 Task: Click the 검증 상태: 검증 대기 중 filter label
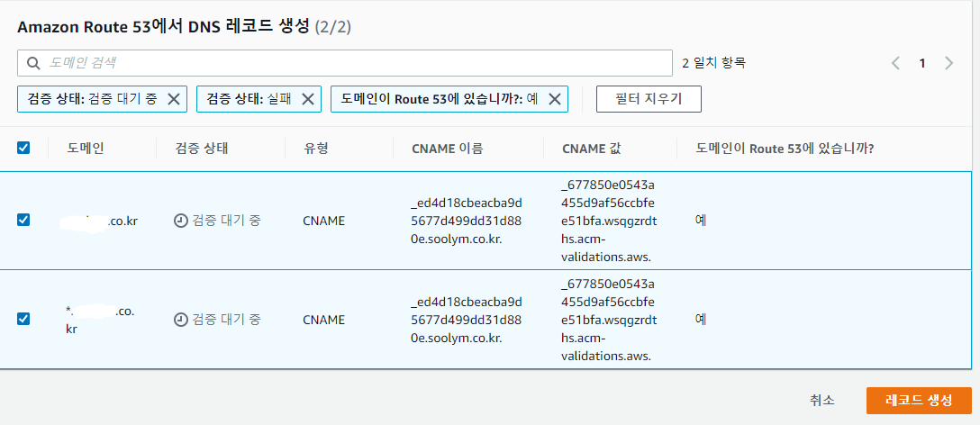[x=93, y=99]
